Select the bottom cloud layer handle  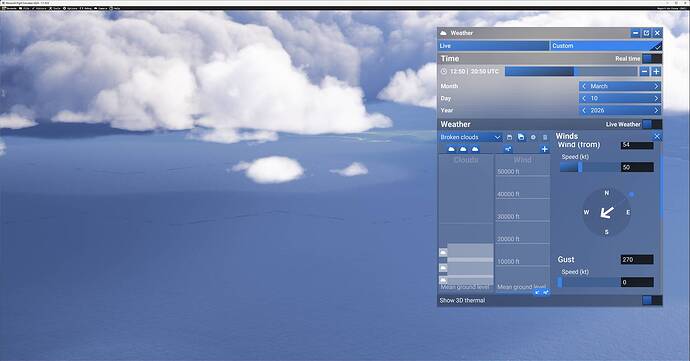443,280
